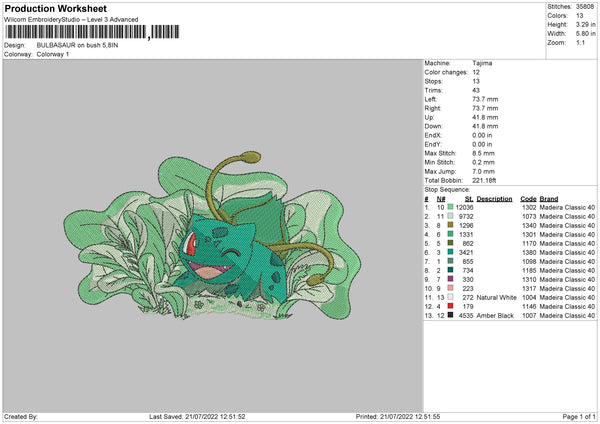
Task: Click the Description column header
Action: pos(495,198)
